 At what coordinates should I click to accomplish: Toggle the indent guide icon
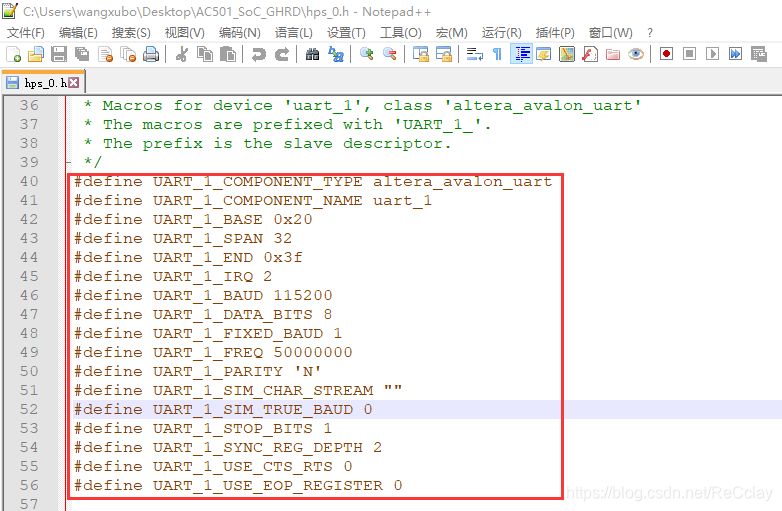pyautogui.click(x=522, y=54)
